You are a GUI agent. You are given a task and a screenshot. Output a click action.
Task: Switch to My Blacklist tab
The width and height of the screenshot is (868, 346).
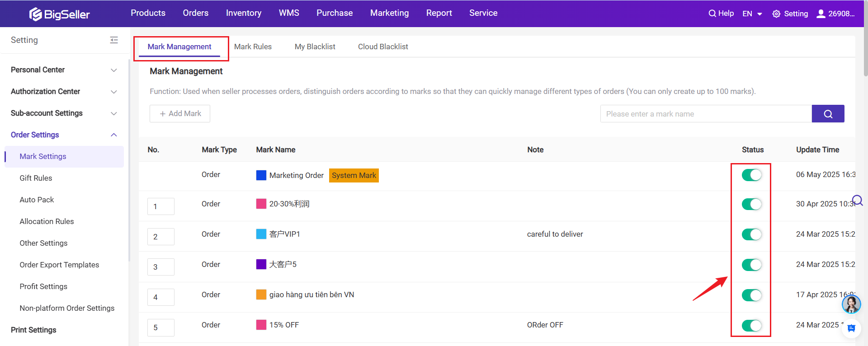315,47
